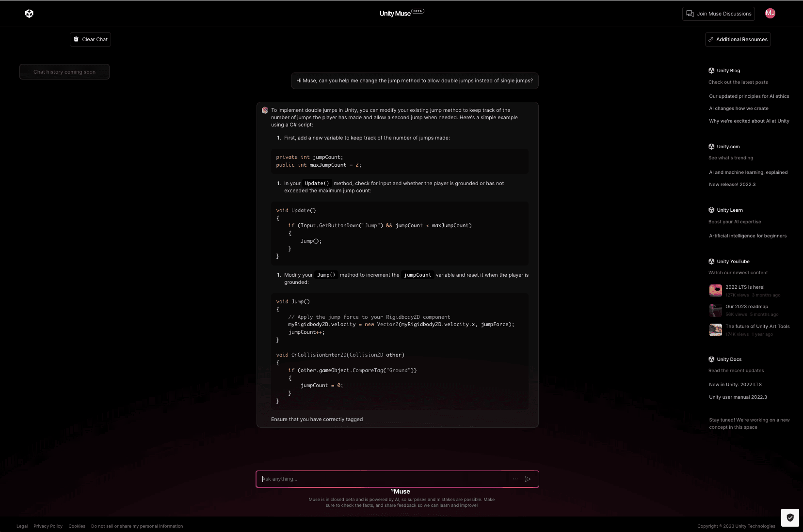Click the Unity Learn section icon
803x532 pixels.
tap(711, 210)
